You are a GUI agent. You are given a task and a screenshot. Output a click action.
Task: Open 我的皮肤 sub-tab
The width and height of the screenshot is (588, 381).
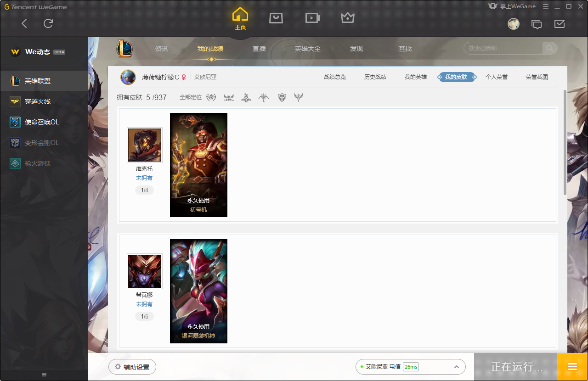point(456,77)
